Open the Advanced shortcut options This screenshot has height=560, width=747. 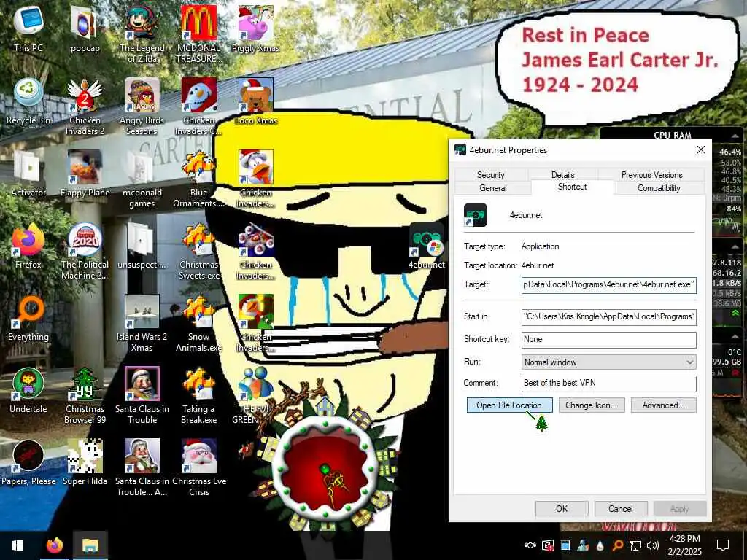[x=663, y=405]
